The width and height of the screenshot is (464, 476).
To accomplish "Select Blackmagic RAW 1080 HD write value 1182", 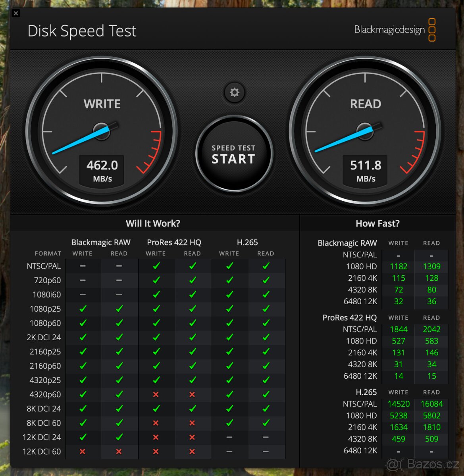I will [x=399, y=267].
